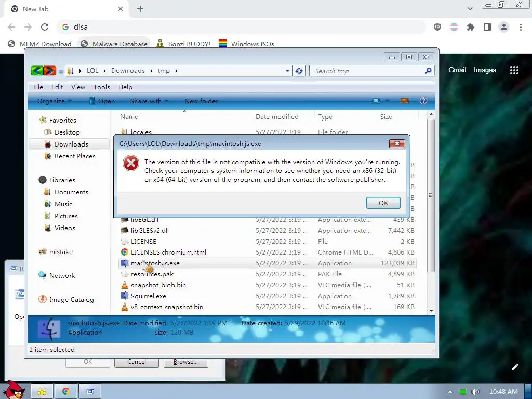This screenshot has width=532, height=399.
Task: Open the Images link
Action: [x=485, y=70]
